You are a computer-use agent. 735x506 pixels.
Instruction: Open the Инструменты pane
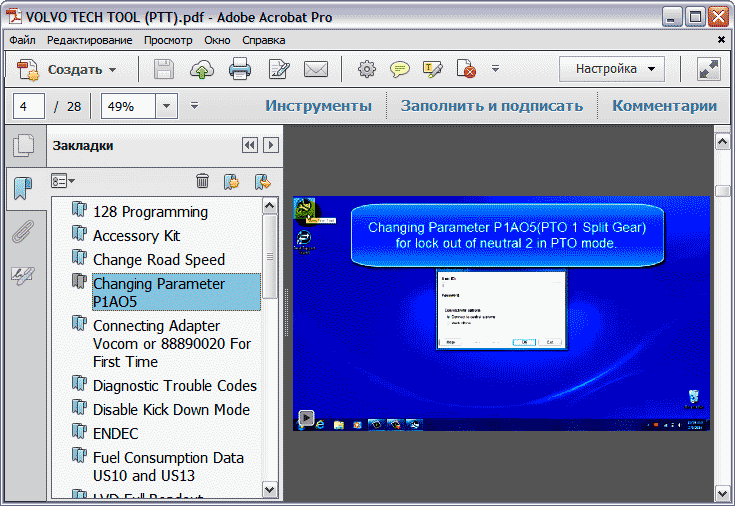pyautogui.click(x=318, y=106)
